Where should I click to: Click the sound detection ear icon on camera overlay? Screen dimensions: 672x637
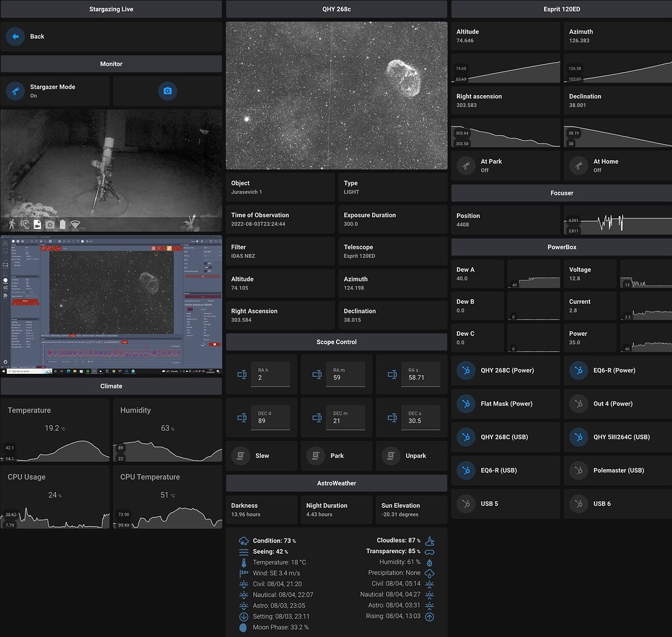click(25, 224)
